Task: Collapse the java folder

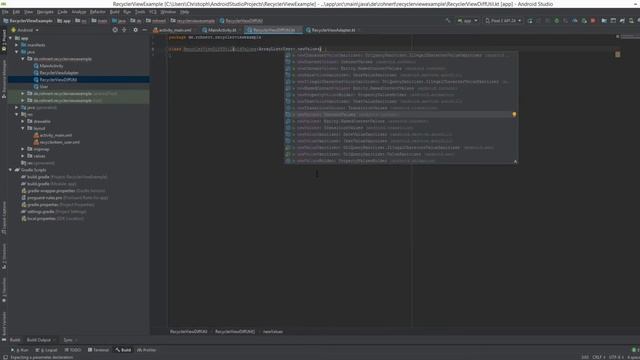Action: 17,52
